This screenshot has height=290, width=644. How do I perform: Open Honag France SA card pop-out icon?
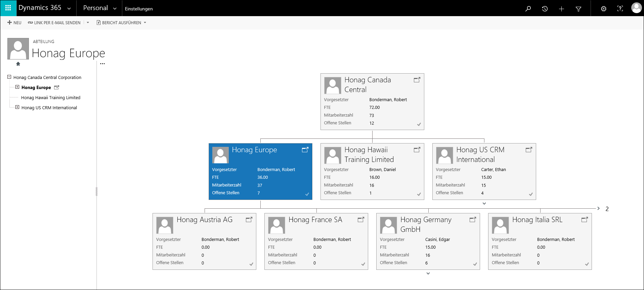coord(361,220)
